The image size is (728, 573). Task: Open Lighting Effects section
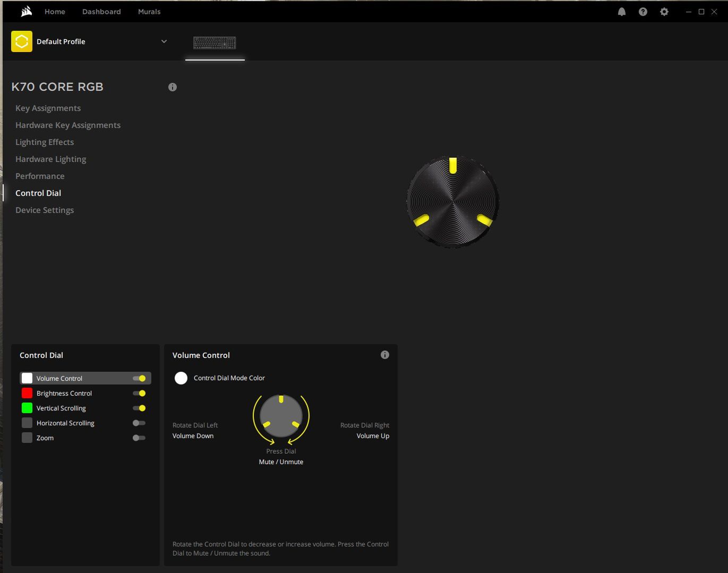(45, 142)
